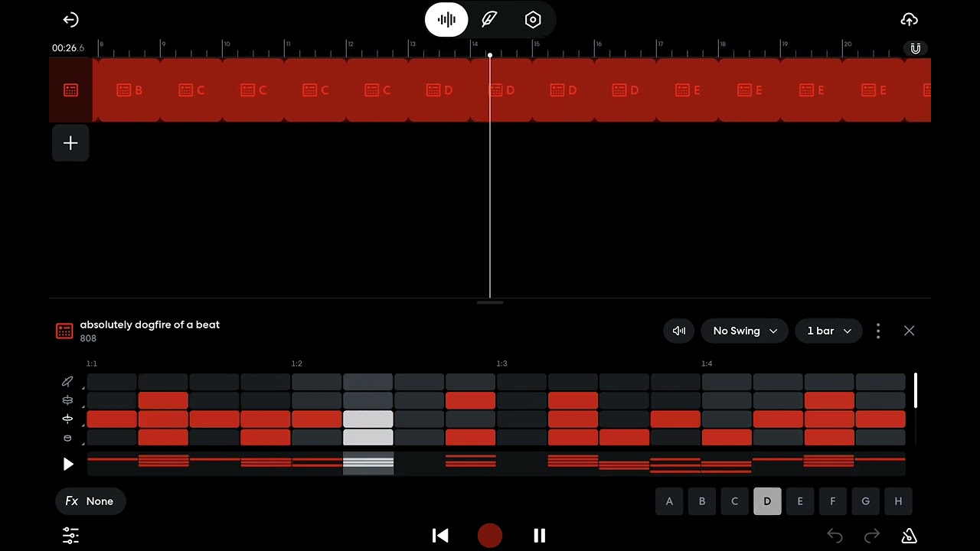
Task: Close the beat editor panel
Action: point(909,331)
